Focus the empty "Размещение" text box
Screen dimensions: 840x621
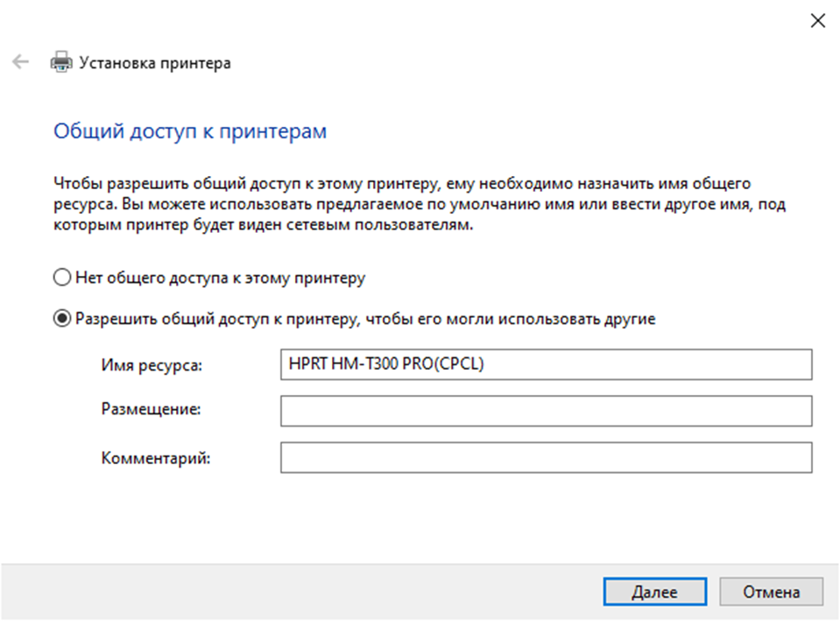[546, 410]
